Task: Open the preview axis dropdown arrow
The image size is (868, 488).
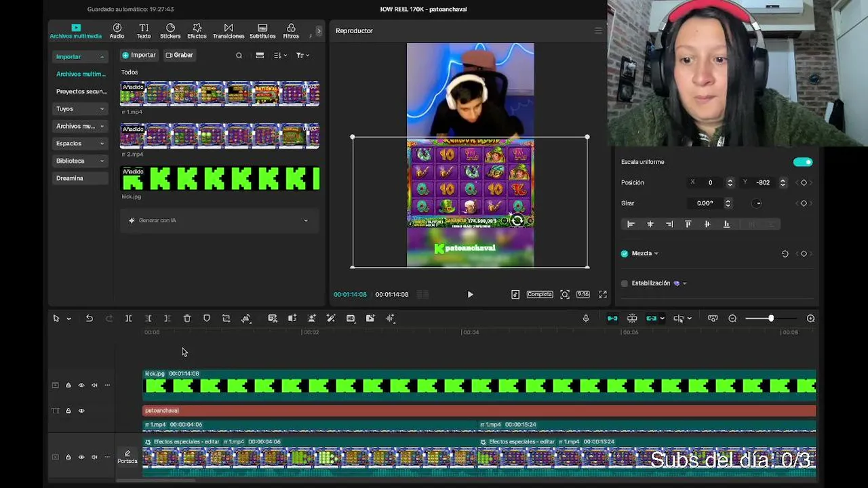Action: click(690, 319)
